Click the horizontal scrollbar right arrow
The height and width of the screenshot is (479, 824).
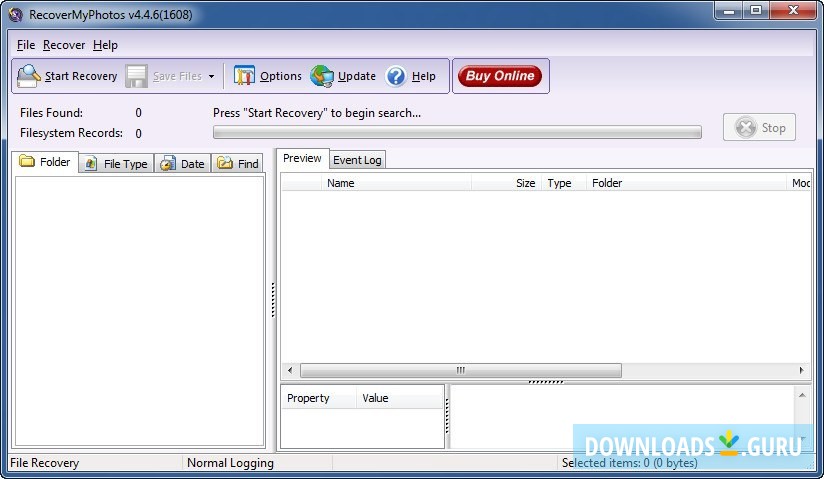(801, 370)
